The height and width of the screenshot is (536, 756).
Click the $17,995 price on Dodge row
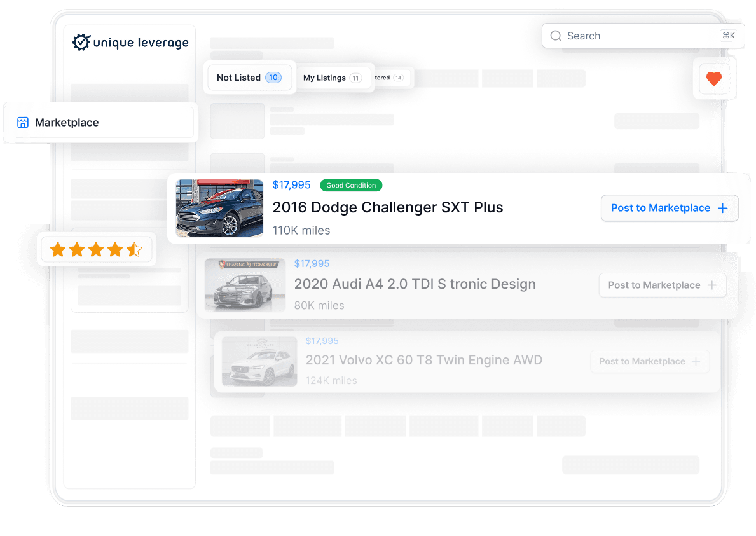click(291, 185)
